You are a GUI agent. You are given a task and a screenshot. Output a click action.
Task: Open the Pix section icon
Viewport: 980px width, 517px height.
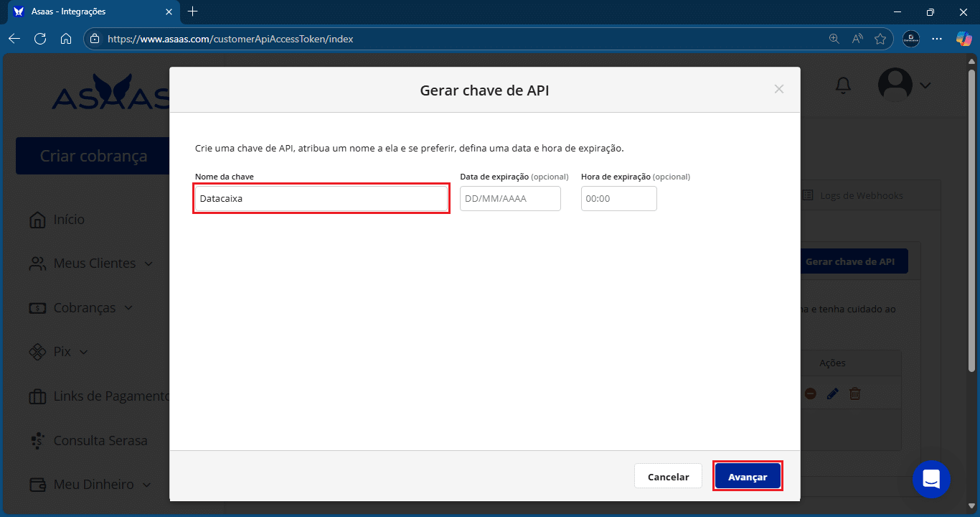[37, 351]
